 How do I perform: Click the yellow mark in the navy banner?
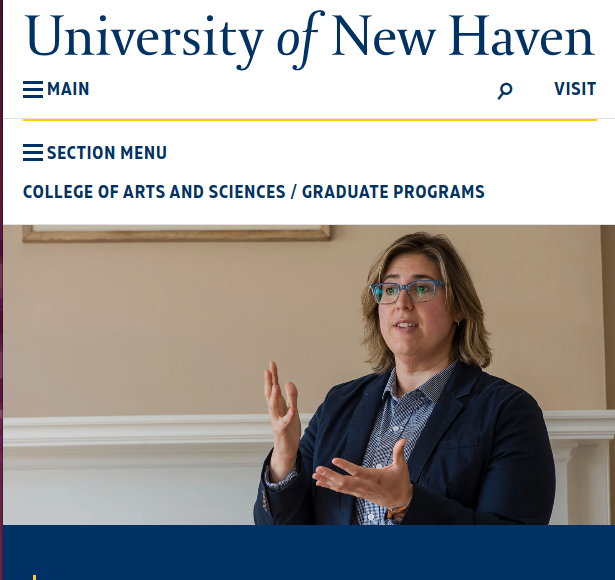35,575
